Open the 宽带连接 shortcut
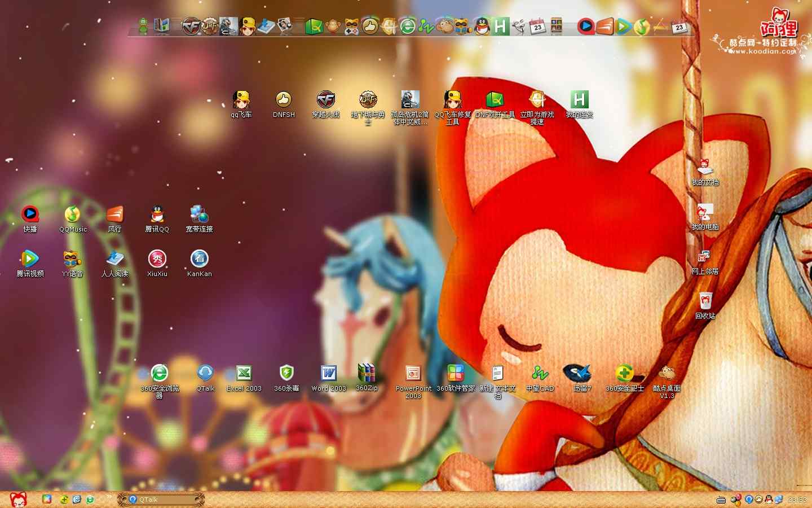Image resolution: width=812 pixels, height=508 pixels. [199, 219]
